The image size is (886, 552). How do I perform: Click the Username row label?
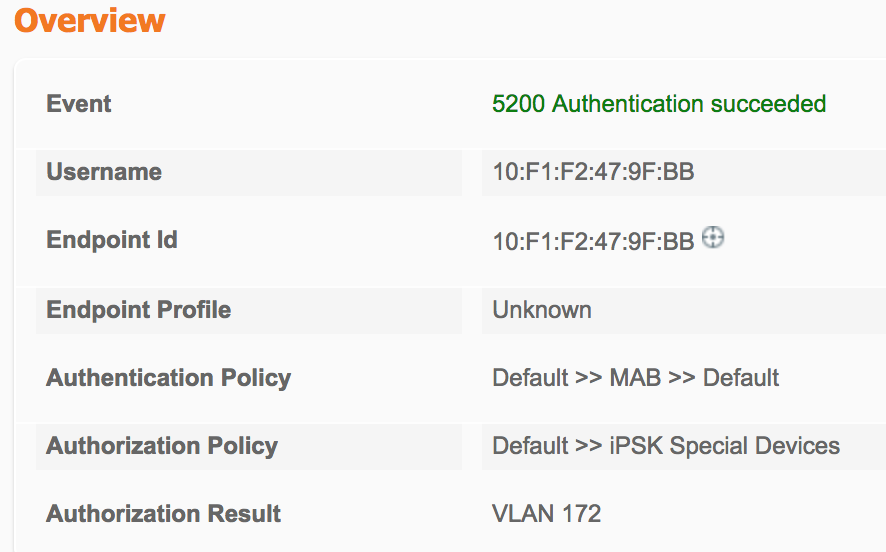104,172
